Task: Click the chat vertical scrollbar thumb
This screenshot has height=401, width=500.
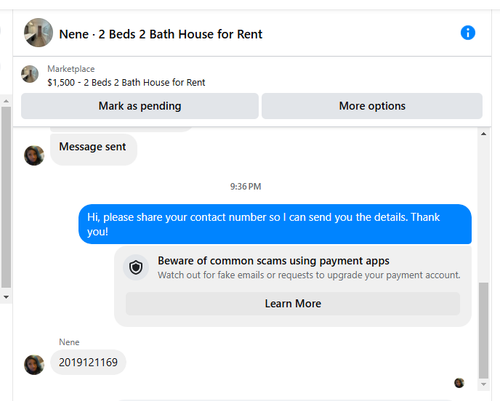Action: tap(484, 330)
